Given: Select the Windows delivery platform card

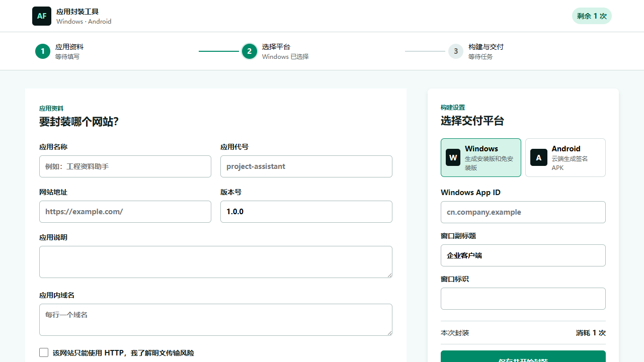Looking at the screenshot, I should (x=481, y=158).
